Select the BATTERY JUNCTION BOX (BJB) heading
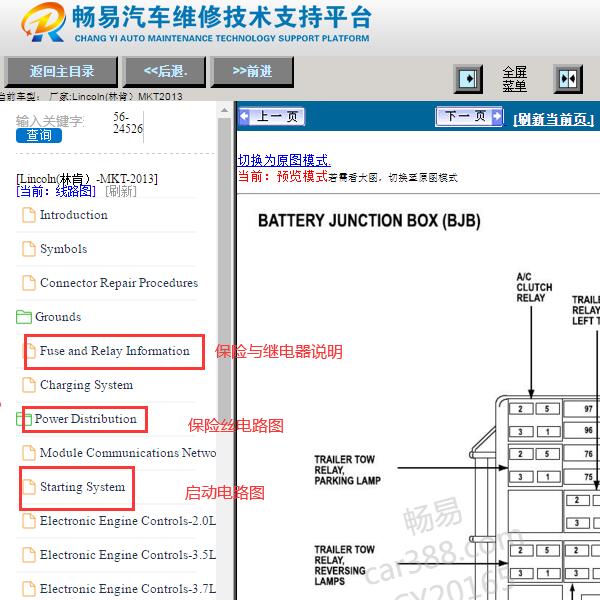The height and width of the screenshot is (600, 600). point(369,221)
